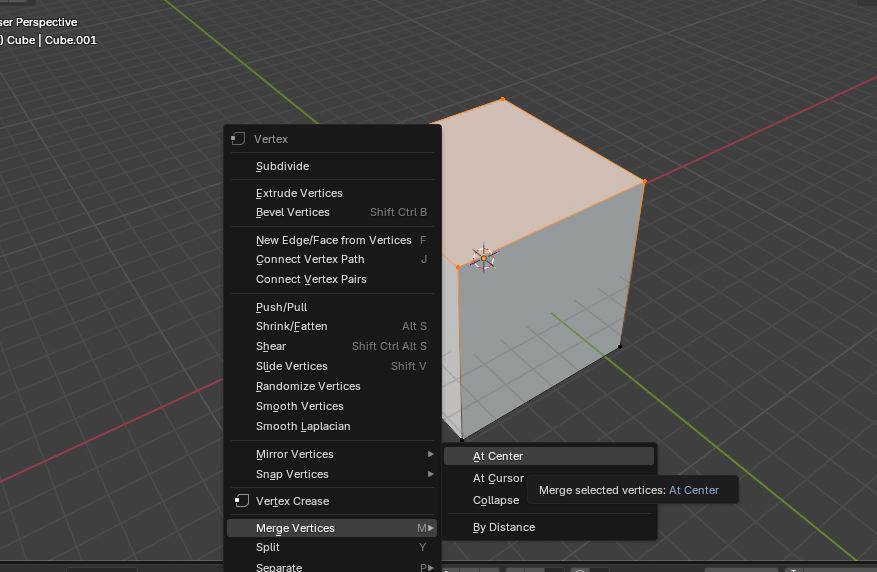877x572 pixels.
Task: Select Subdivide from the Vertex menu
Action: coord(282,166)
